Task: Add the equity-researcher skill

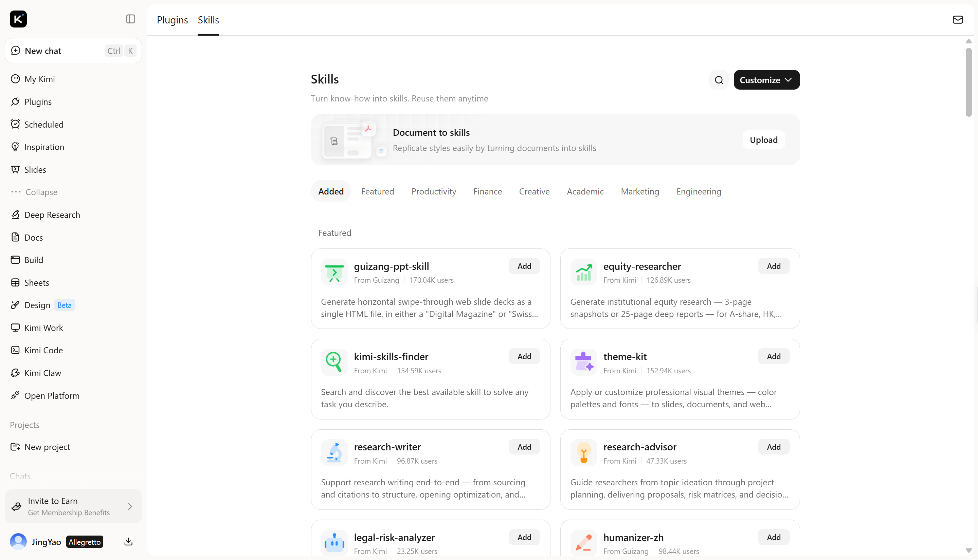Action: tap(773, 266)
